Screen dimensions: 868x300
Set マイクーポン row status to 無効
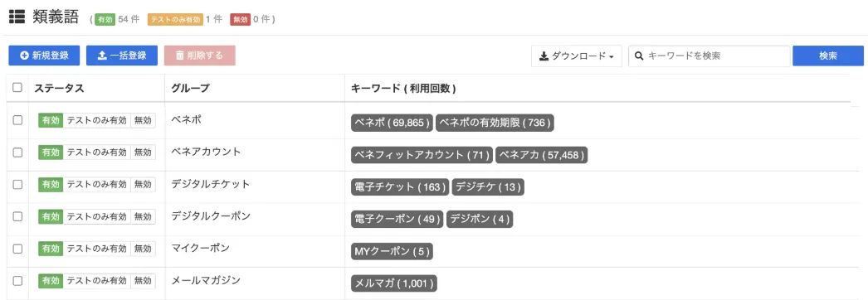(143, 249)
